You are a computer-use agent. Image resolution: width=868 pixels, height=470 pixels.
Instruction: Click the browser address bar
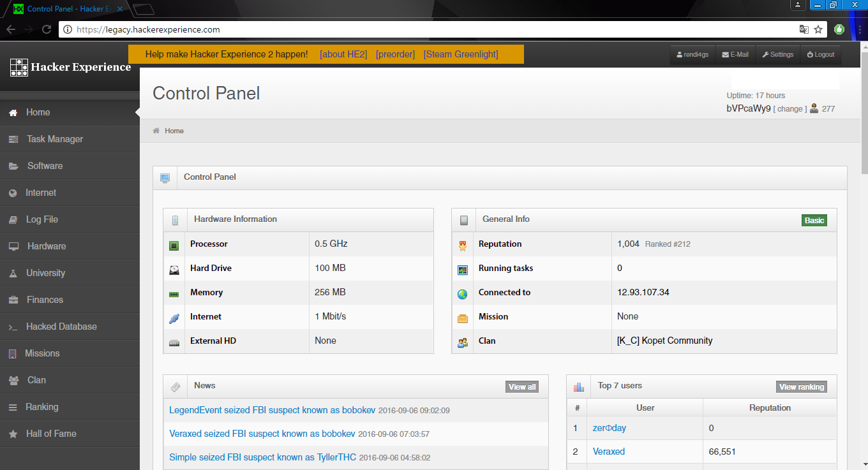click(x=383, y=29)
